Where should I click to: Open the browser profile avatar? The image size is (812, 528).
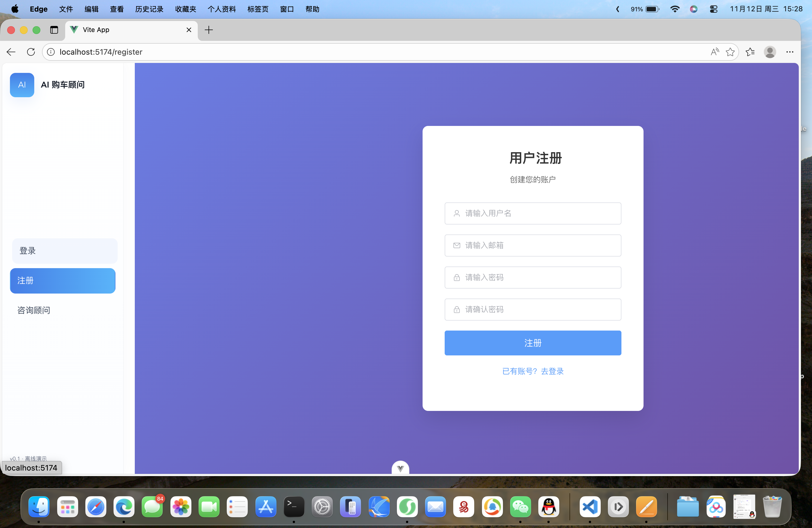770,52
